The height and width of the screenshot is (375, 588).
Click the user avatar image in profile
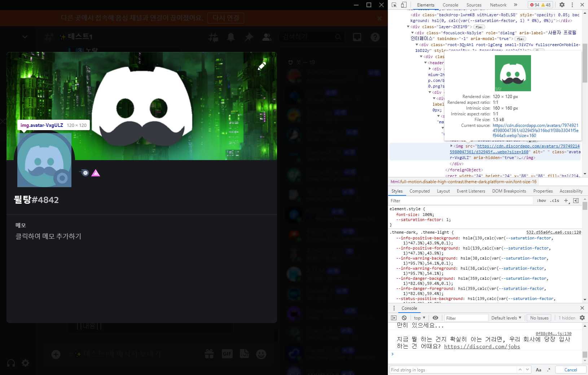pos(44,160)
